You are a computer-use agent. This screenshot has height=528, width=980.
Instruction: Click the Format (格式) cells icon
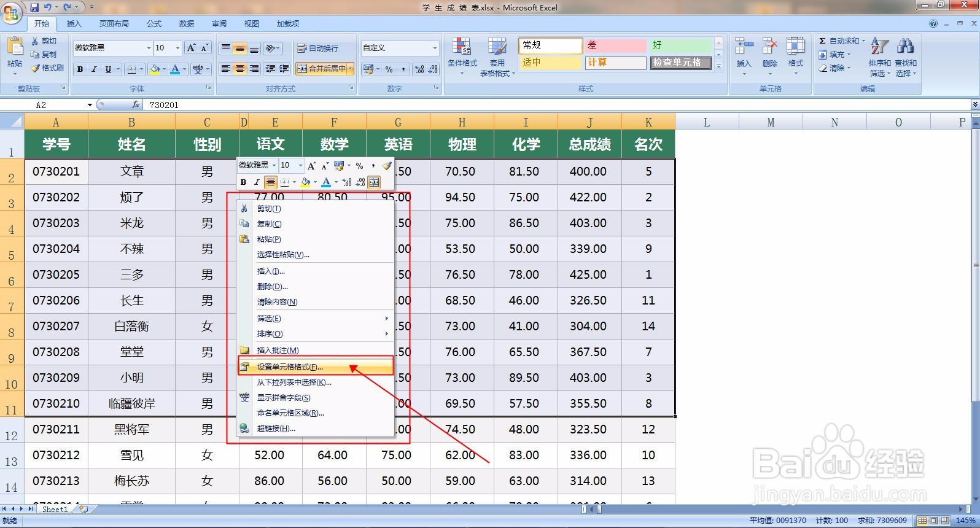point(795,47)
